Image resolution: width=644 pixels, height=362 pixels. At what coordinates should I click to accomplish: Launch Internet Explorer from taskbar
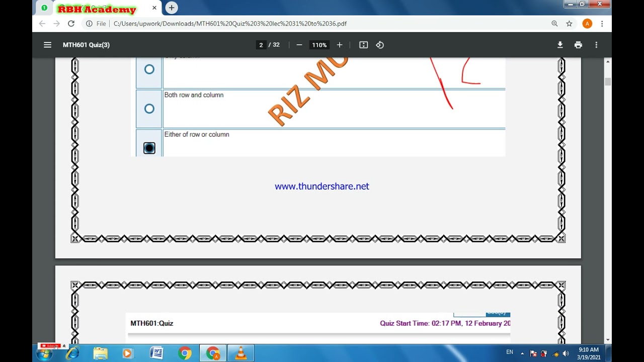(72, 353)
